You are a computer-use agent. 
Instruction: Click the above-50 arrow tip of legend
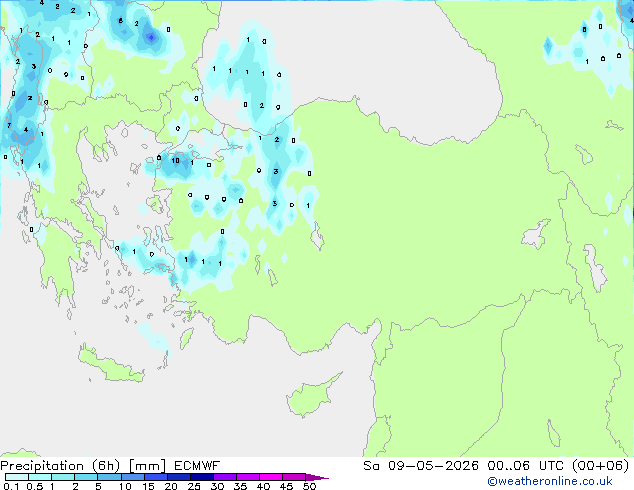pyautogui.click(x=317, y=477)
